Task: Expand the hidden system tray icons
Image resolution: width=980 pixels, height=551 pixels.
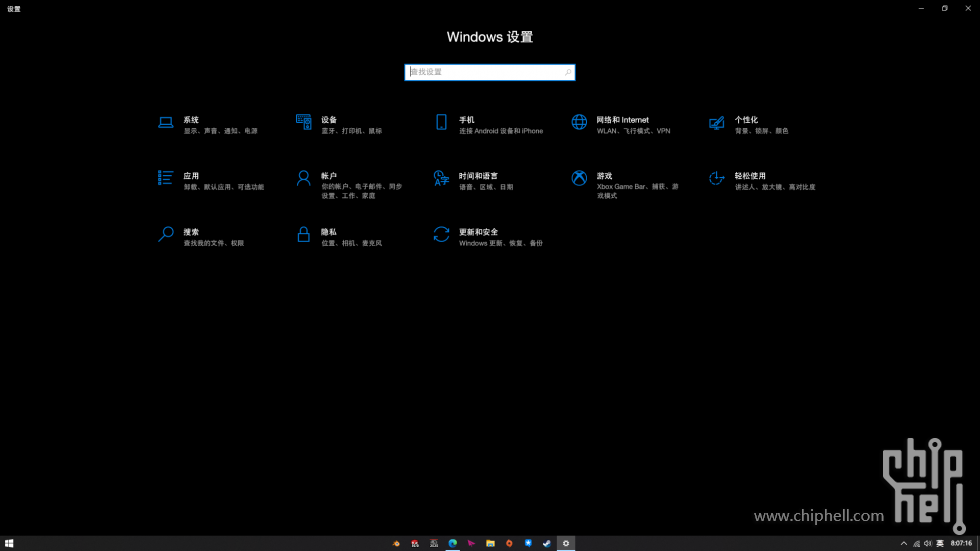Action: (x=904, y=544)
